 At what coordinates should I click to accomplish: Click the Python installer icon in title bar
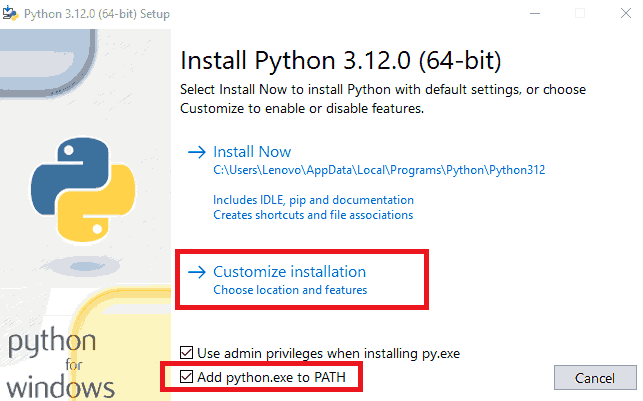point(10,14)
